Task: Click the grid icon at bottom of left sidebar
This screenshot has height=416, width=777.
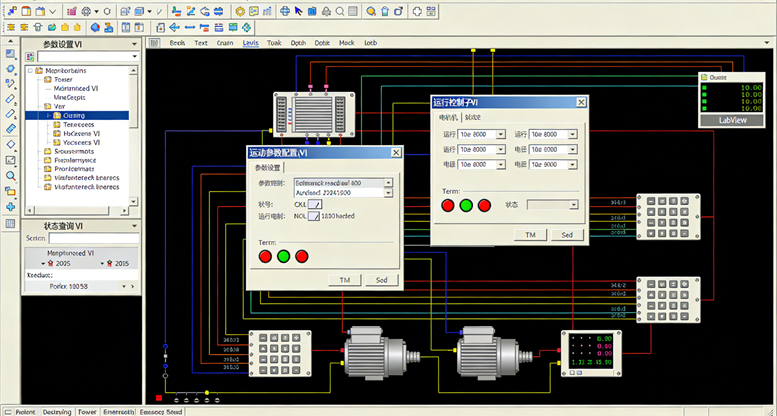Action: [10, 222]
